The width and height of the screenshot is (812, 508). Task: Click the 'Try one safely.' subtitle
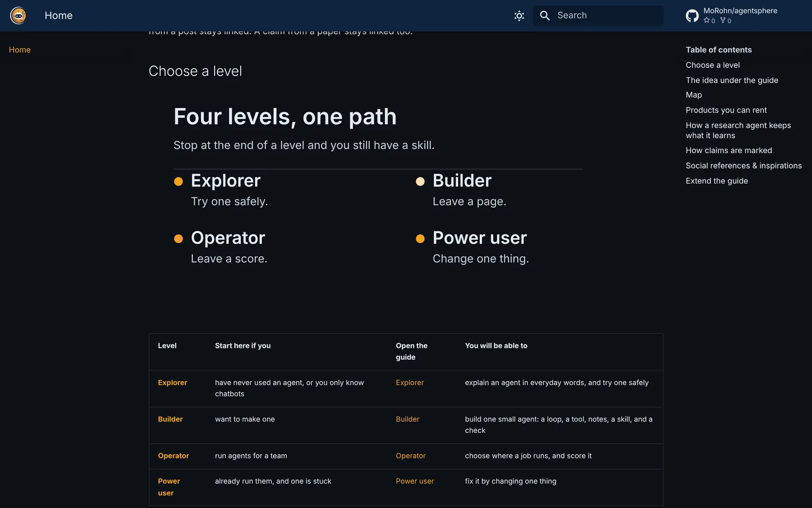[x=229, y=202]
